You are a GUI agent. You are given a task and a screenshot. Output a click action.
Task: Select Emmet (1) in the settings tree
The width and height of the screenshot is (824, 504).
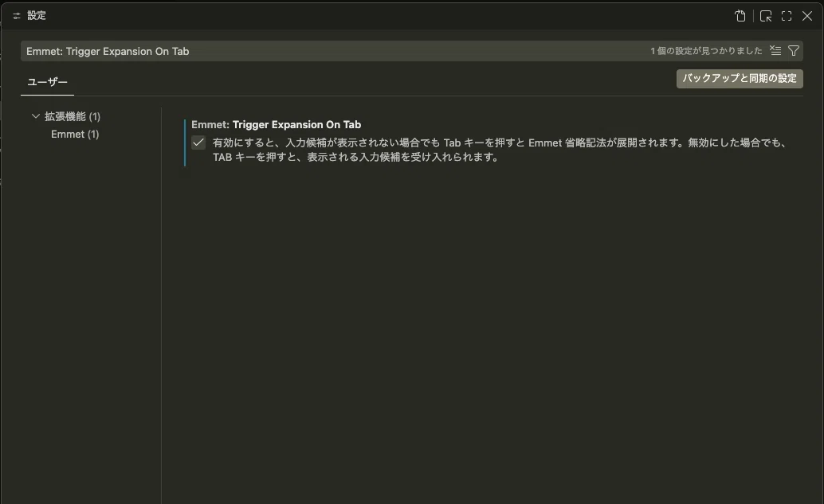[x=75, y=135]
